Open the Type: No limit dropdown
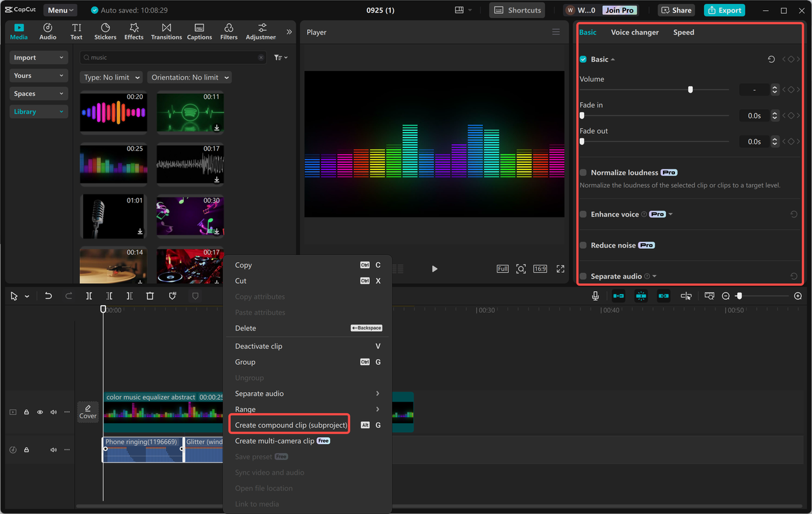 point(111,77)
